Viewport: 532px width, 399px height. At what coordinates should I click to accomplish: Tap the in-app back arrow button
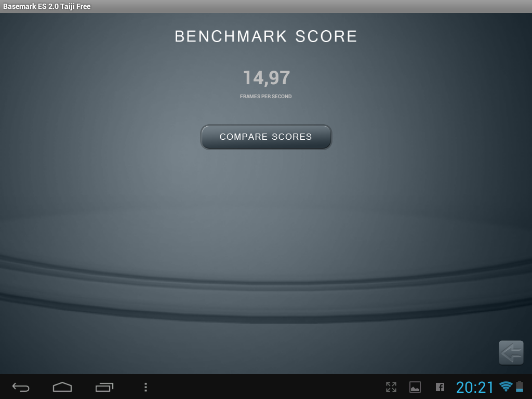coord(511,353)
